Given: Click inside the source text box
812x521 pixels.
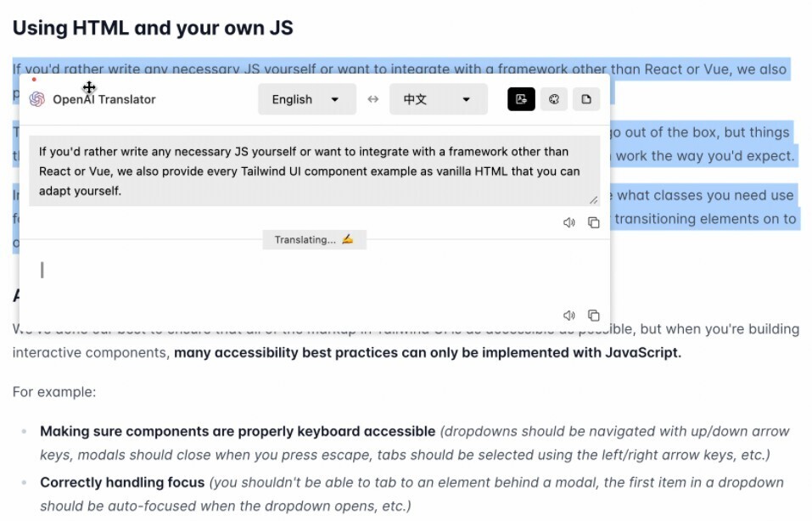Looking at the screenshot, I should (314, 170).
